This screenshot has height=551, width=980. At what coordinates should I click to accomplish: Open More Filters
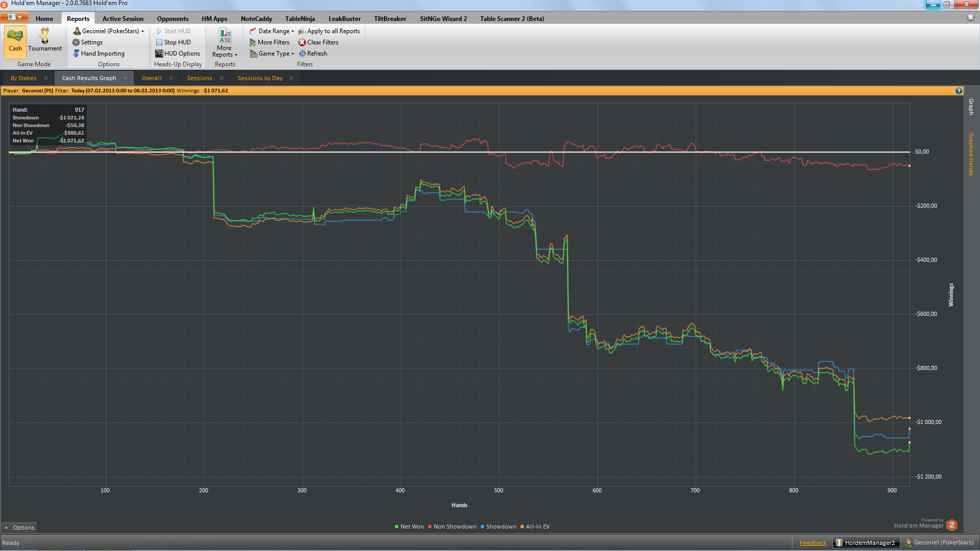[x=273, y=42]
